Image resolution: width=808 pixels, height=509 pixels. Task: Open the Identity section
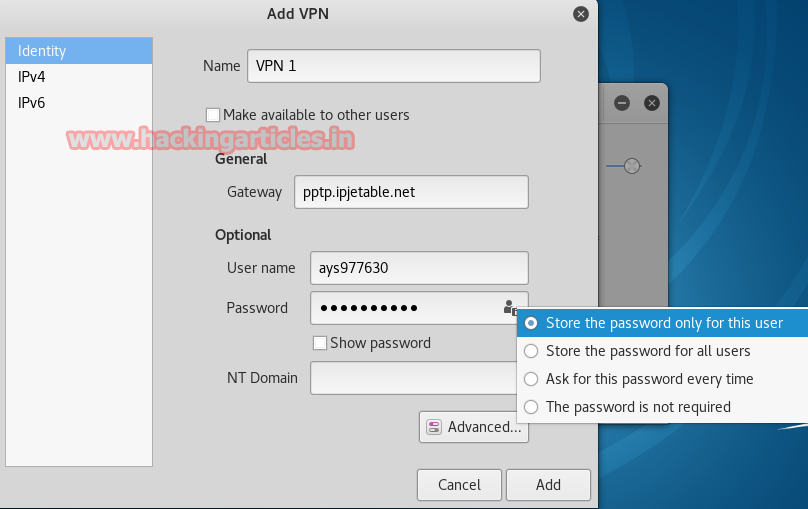(79, 51)
